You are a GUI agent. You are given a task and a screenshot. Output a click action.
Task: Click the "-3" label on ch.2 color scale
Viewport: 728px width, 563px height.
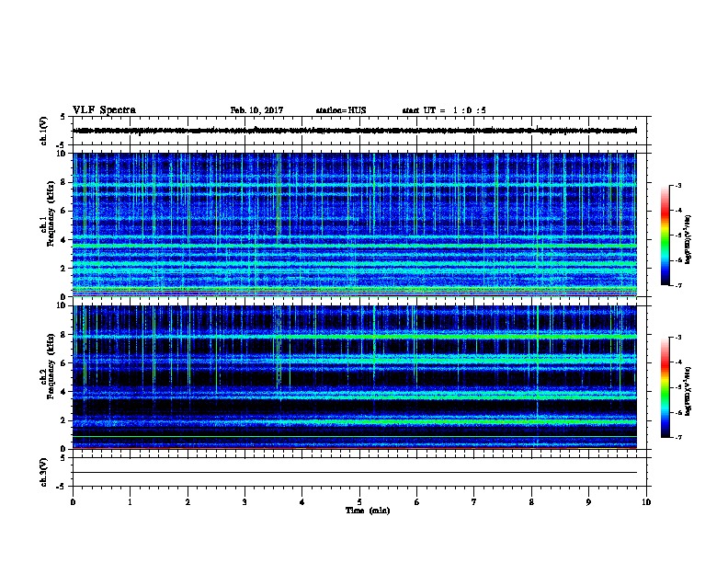(678, 338)
